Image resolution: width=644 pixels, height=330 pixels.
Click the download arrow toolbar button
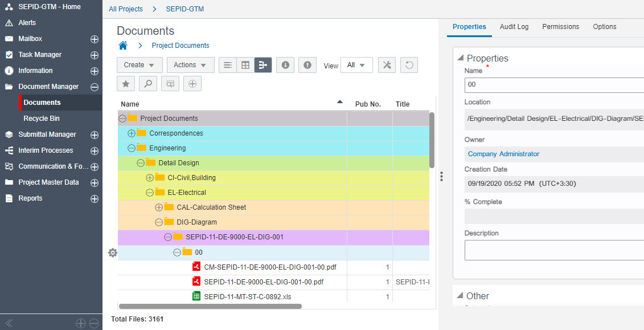285,65
